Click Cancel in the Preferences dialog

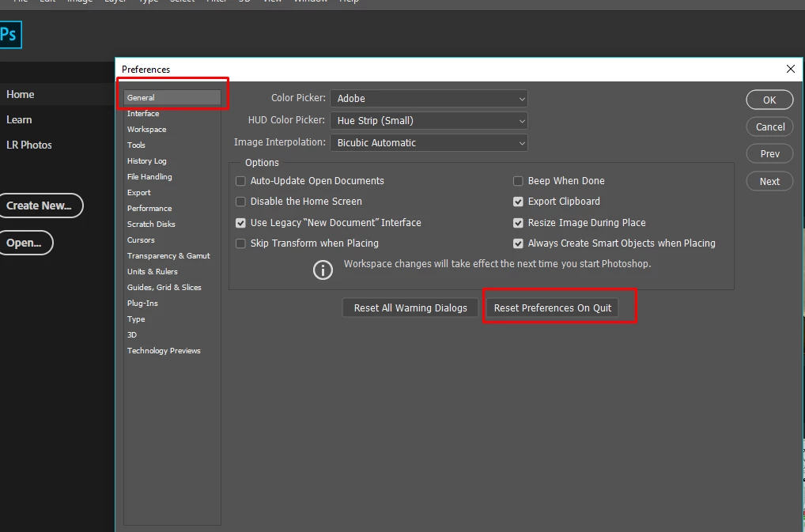(769, 126)
